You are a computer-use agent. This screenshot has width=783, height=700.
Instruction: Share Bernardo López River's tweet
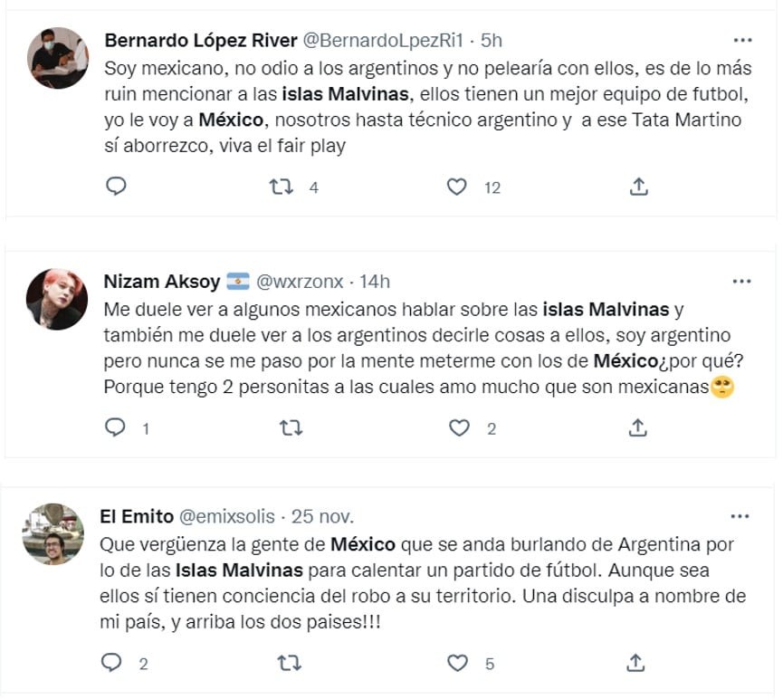[x=638, y=187]
